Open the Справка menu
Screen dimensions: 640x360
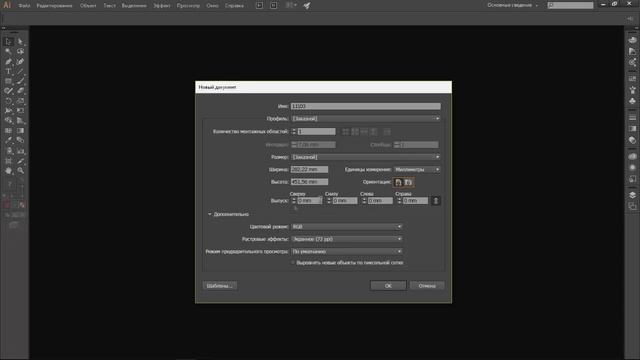[234, 6]
